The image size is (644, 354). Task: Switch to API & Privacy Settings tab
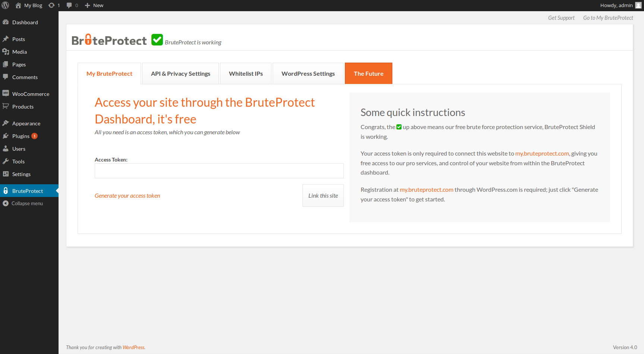point(180,73)
